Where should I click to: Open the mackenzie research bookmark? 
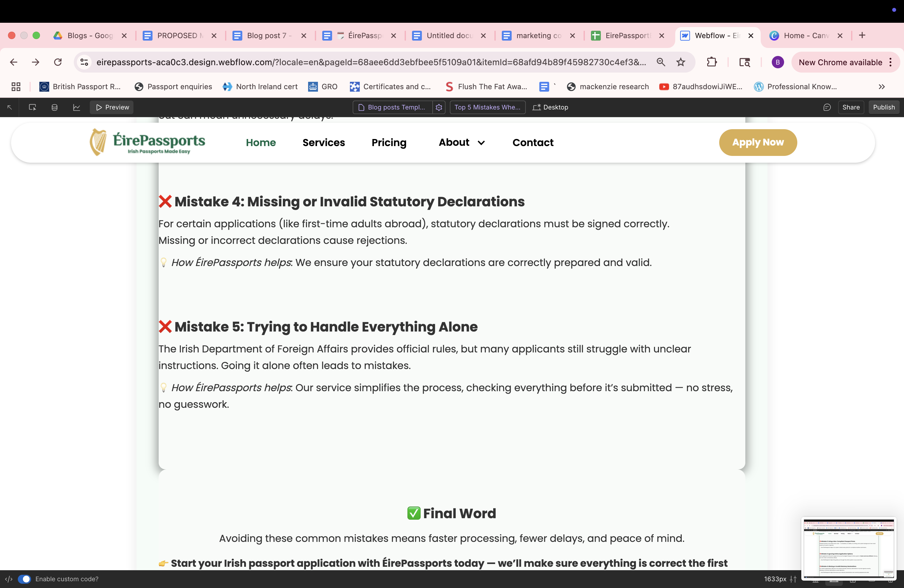point(608,87)
